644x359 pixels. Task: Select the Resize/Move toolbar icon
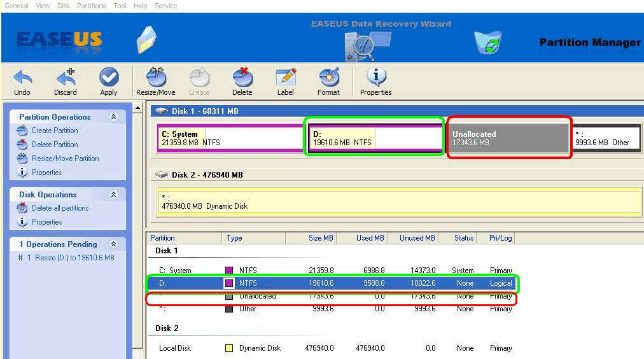pyautogui.click(x=156, y=77)
